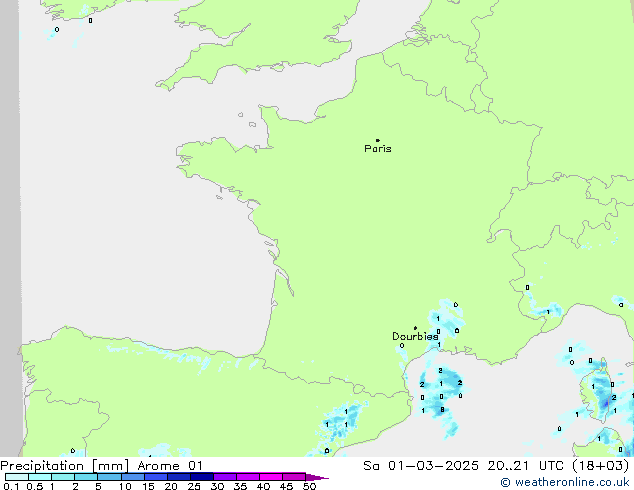This screenshot has width=634, height=490.
Task: Click the legend value label 35
Action: click(x=240, y=486)
